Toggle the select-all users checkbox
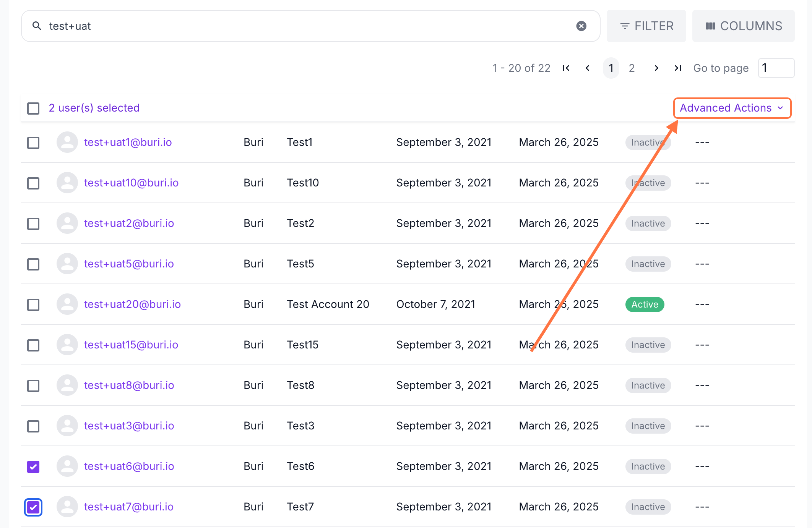 coord(33,108)
